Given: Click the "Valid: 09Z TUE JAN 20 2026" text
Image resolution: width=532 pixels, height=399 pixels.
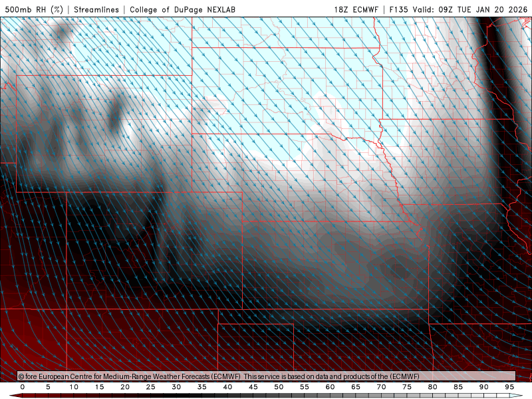Looking at the screenshot, I should coord(470,9).
